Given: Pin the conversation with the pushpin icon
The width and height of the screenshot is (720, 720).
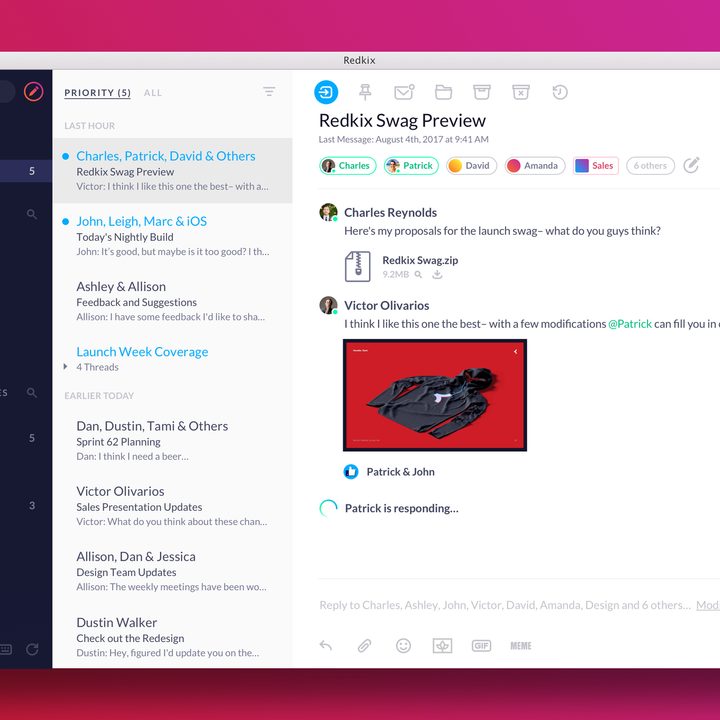Looking at the screenshot, I should 365,92.
